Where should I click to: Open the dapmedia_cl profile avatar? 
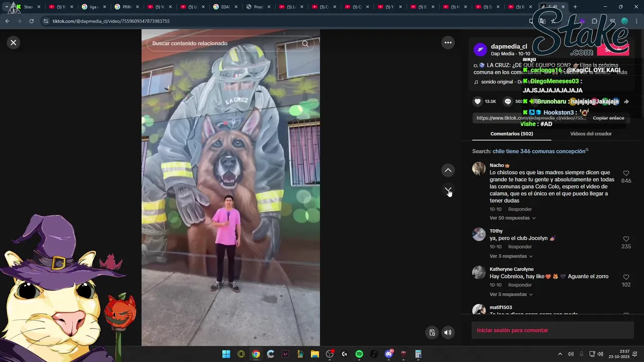click(x=480, y=50)
